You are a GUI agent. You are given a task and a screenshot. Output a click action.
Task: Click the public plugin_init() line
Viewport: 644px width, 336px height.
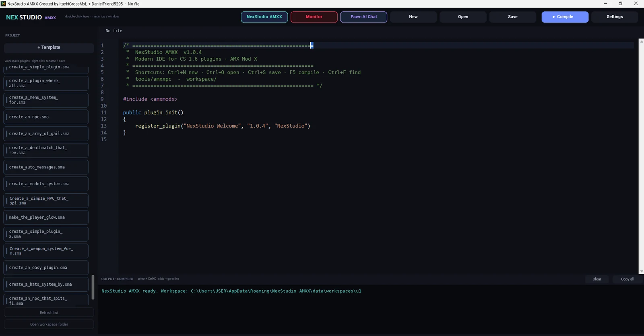click(153, 113)
